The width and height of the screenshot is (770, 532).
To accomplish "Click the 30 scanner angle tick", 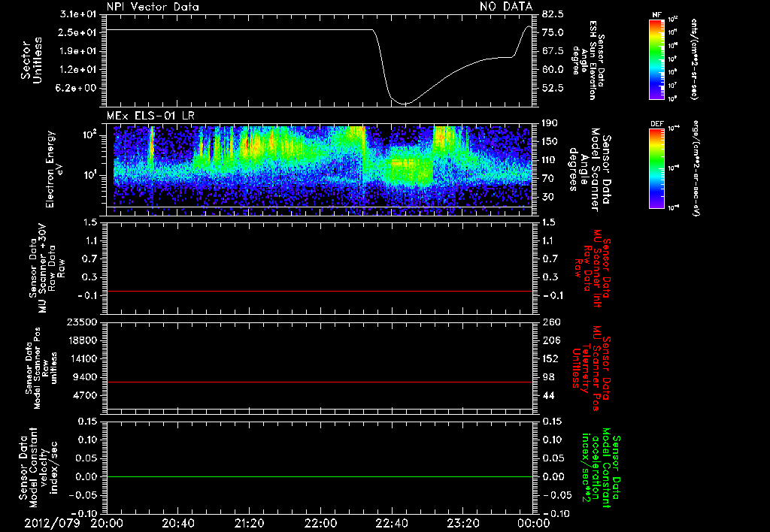I will 548,198.
